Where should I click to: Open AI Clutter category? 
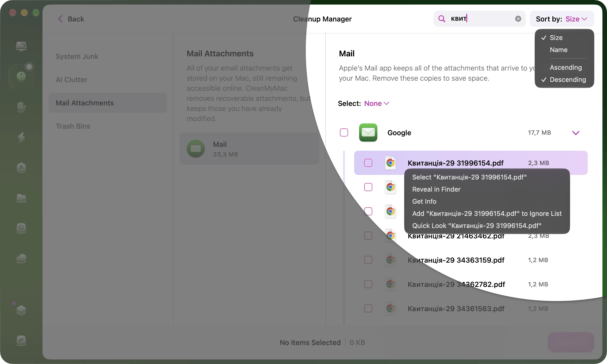(x=108, y=80)
